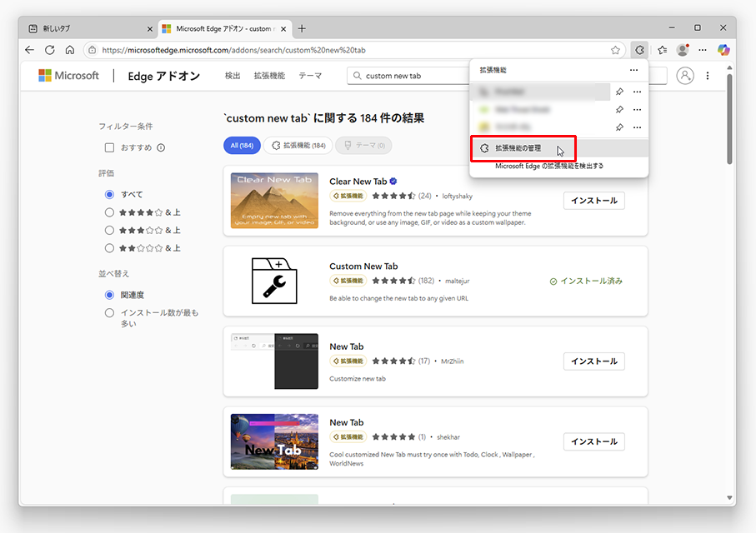The height and width of the screenshot is (533, 756).
Task: Click Microsoft Edge の拡張機能を検出する link
Action: click(x=549, y=166)
